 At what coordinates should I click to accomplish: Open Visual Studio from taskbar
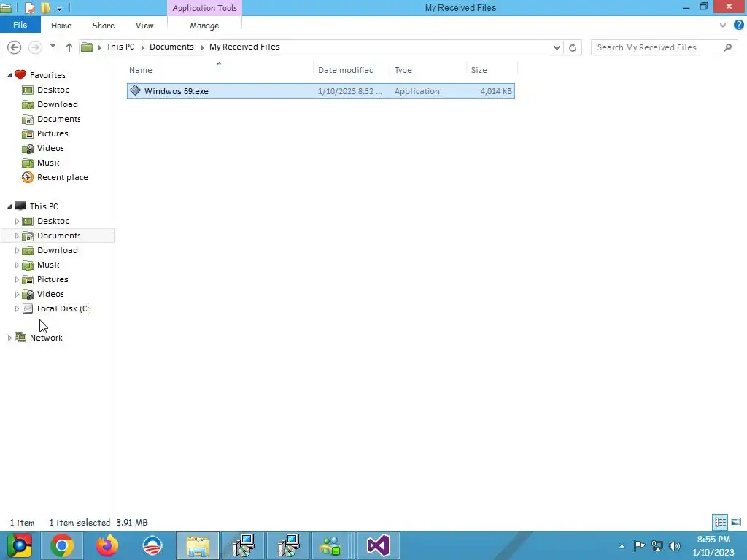coord(379,545)
